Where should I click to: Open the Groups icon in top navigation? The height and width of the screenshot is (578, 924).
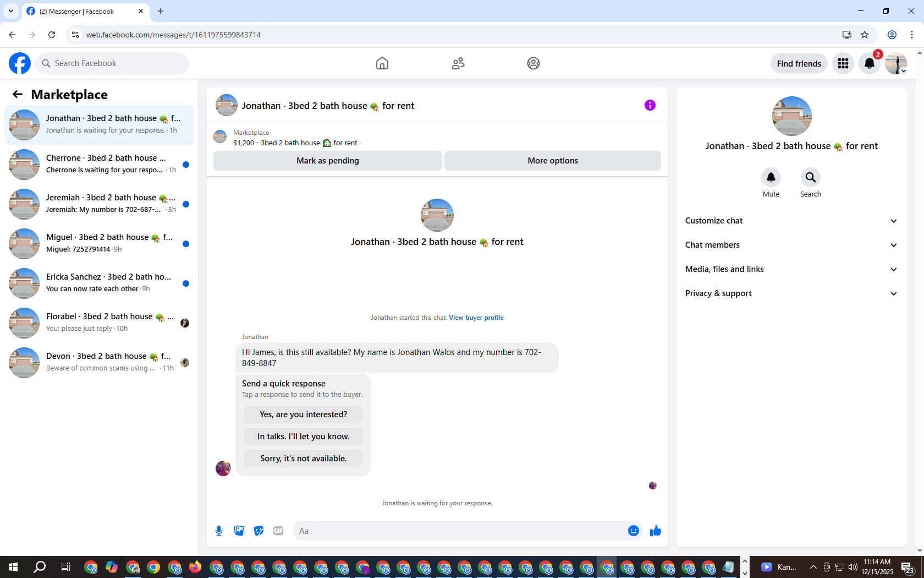533,63
